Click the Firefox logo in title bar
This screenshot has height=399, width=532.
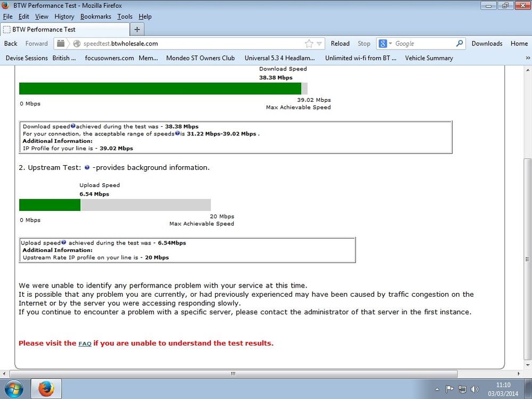click(5, 5)
